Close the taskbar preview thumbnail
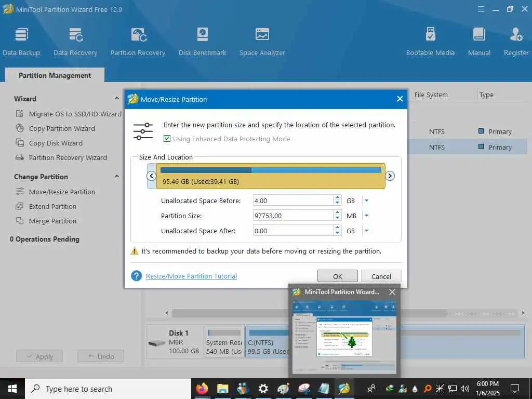 coord(392,292)
